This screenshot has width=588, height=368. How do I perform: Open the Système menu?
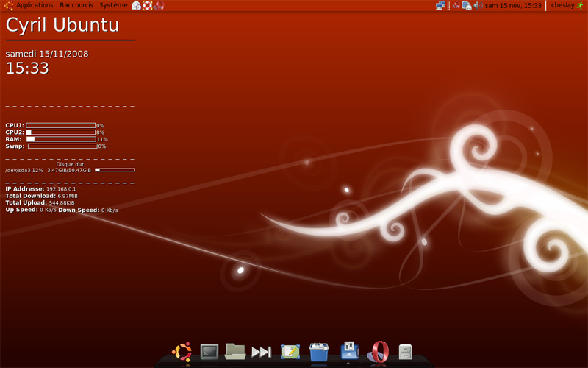[113, 5]
